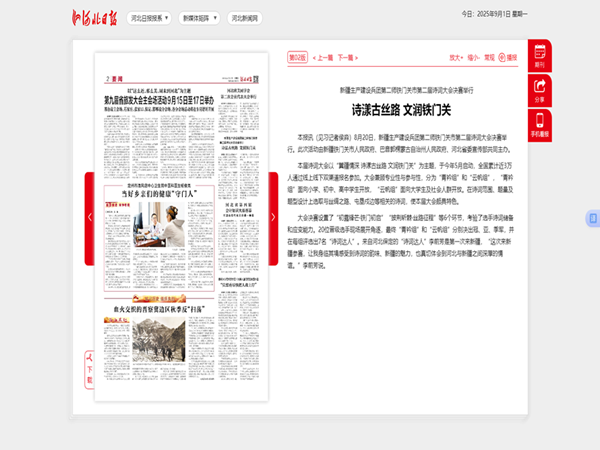Screen dimensions: 600x450
Task: Open the 第九届省旅发大会 headline article on page
Action: [159, 100]
